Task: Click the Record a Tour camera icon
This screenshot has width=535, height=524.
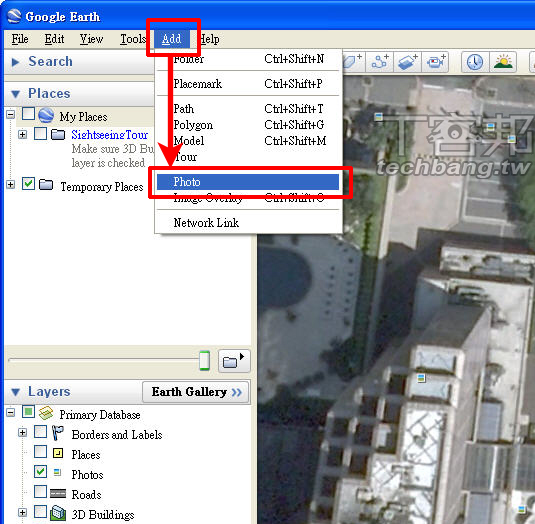Action: click(x=435, y=62)
